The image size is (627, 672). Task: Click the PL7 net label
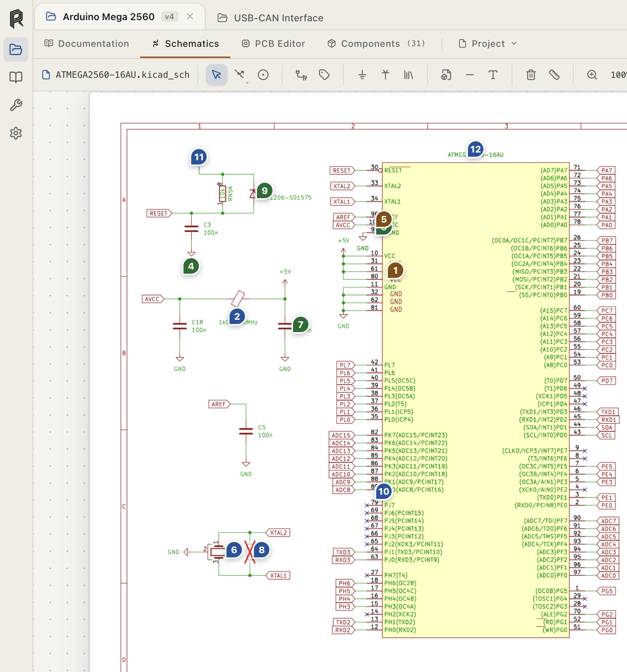click(x=346, y=365)
